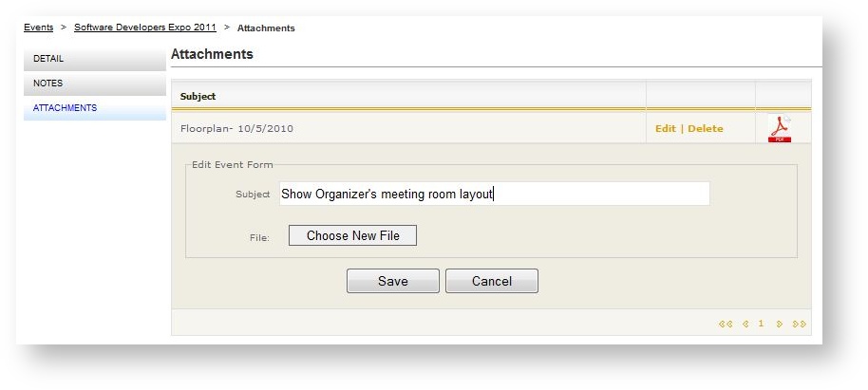Go to the first page of attachments
This screenshot has width=868, height=390.
click(x=726, y=324)
